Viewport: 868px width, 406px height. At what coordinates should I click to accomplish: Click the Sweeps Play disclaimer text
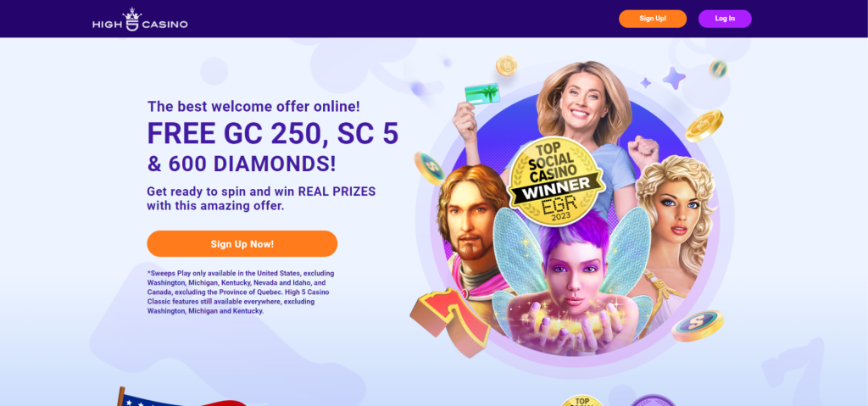point(241,292)
